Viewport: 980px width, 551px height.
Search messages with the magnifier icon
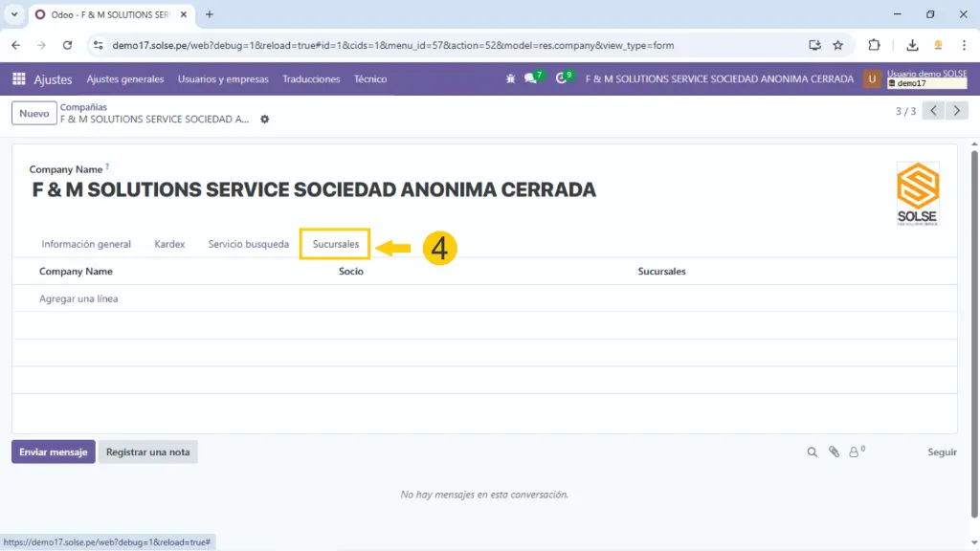pos(812,452)
